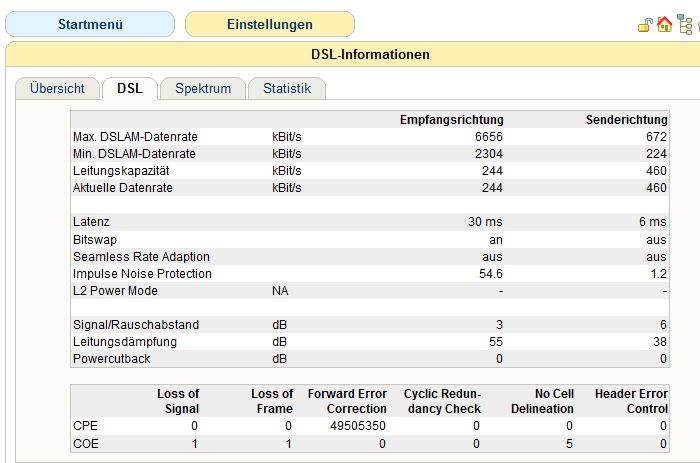Click COE Loss of Signal value 1

195,443
